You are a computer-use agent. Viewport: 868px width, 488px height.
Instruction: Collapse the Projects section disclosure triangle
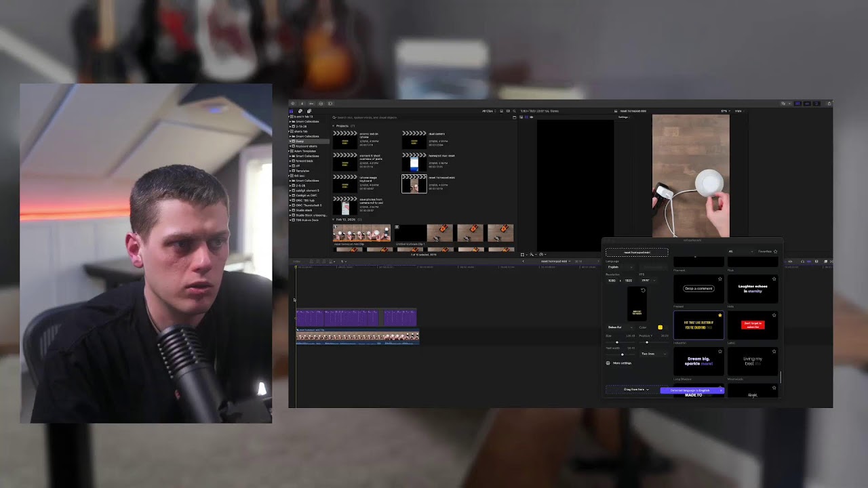pyautogui.click(x=333, y=126)
